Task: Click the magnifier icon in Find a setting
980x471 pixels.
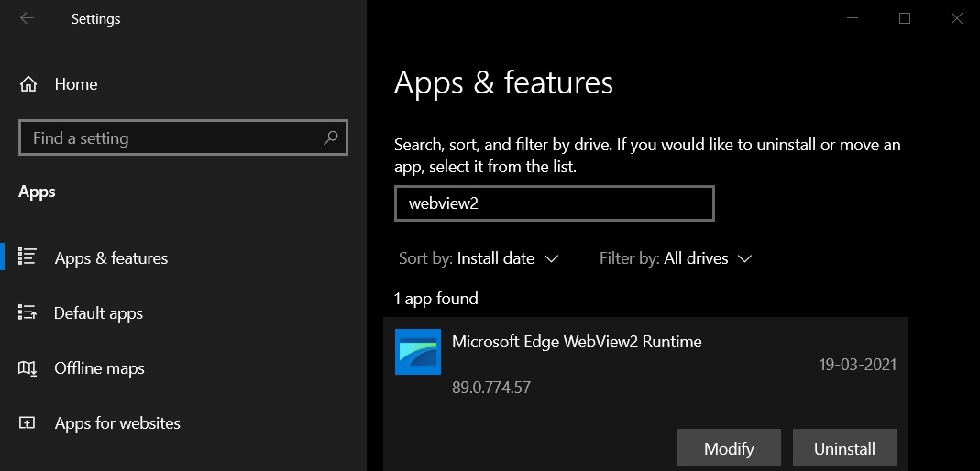Action: pyautogui.click(x=330, y=138)
